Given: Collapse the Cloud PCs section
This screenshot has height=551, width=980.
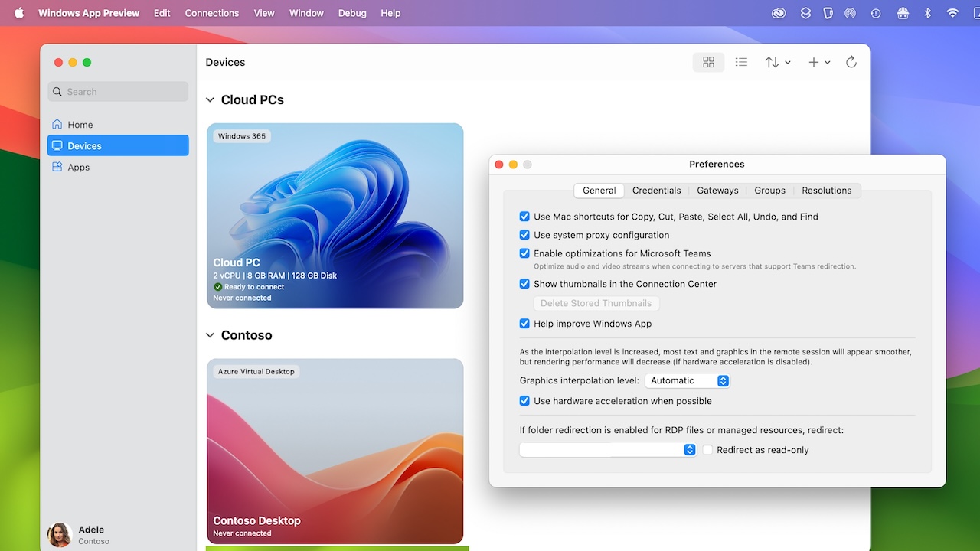Looking at the screenshot, I should click(210, 100).
